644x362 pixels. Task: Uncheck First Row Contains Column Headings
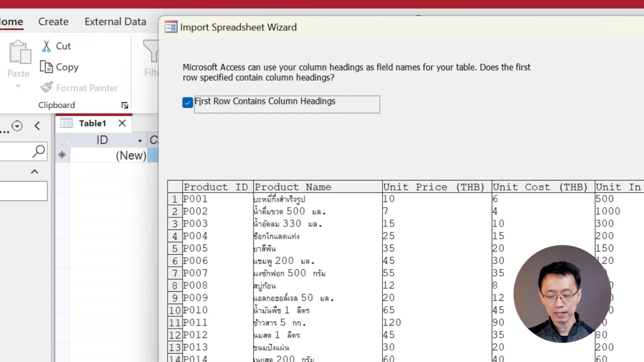pos(187,102)
